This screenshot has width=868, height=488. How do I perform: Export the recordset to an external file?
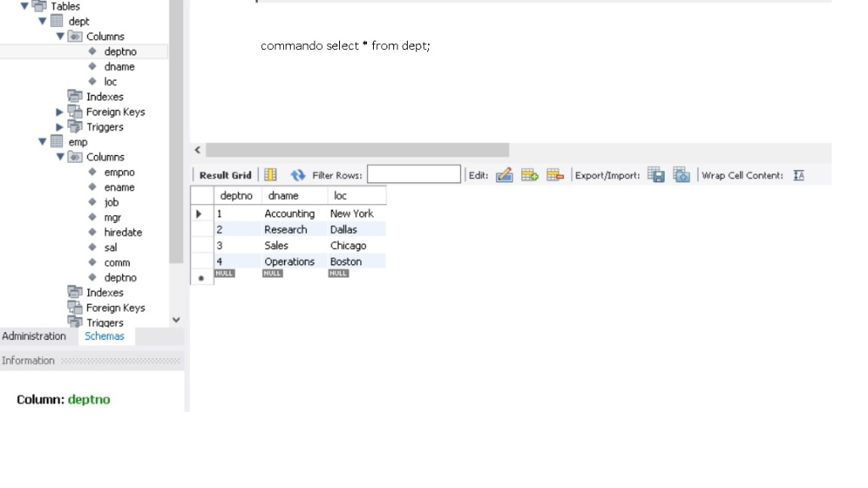[x=655, y=175]
